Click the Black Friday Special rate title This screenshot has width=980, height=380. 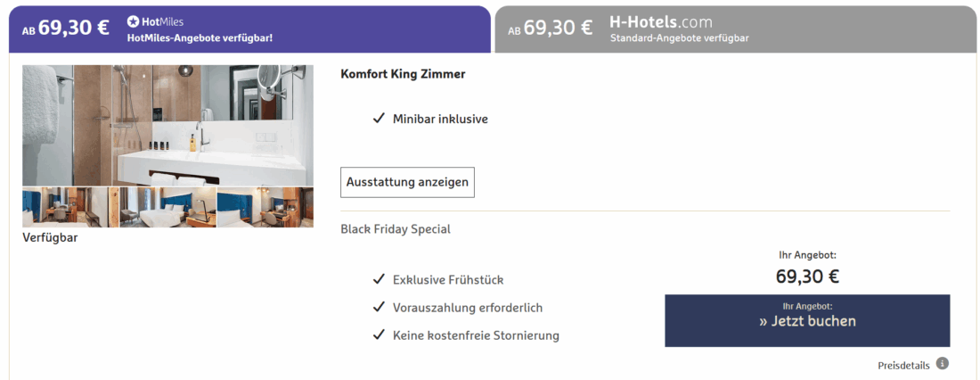pyautogui.click(x=396, y=229)
